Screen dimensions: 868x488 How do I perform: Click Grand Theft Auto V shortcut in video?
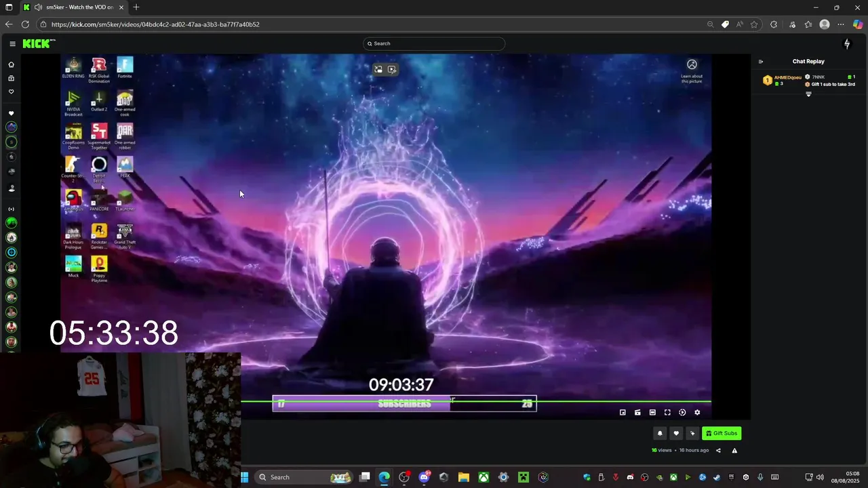coord(125,236)
